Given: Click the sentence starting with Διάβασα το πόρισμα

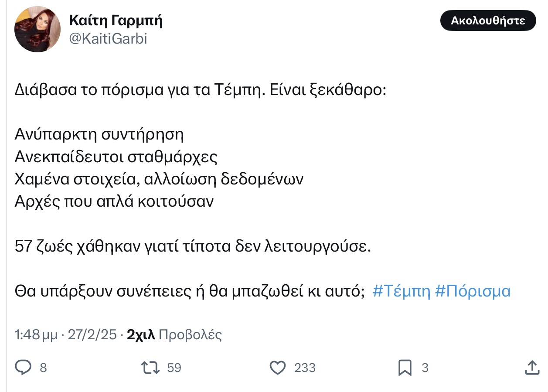Looking at the screenshot, I should coord(201,90).
